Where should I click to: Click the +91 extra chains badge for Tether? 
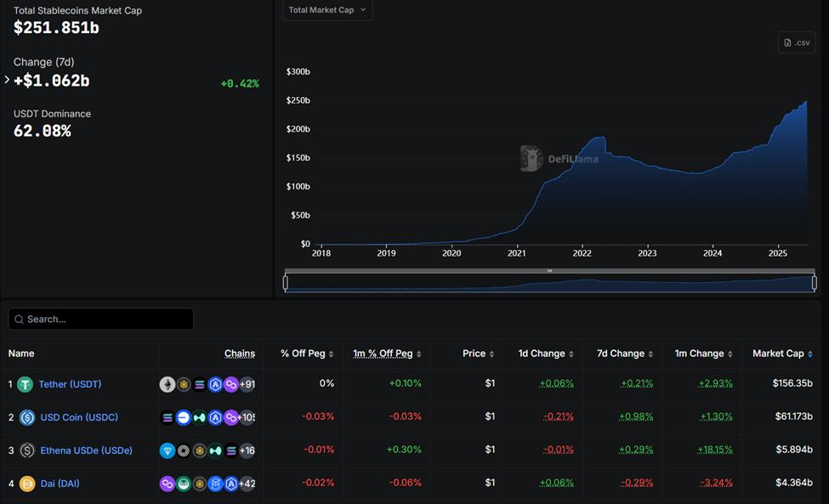[247, 384]
